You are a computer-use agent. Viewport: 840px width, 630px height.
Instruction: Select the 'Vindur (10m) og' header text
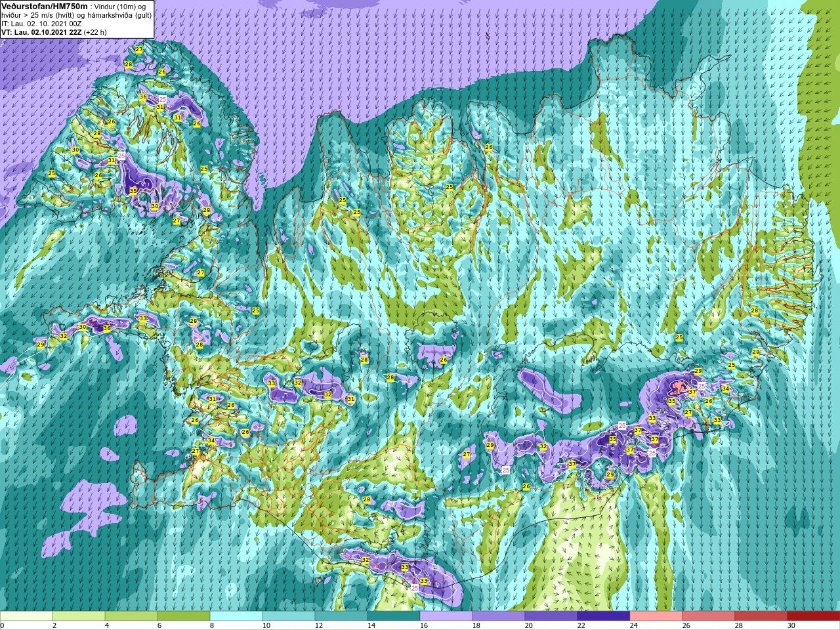coord(120,7)
